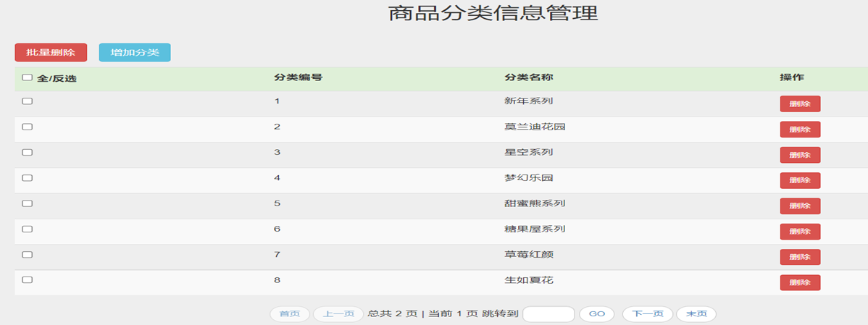Viewport: 868px width, 325px height.
Task: Click the 新年系列 category name
Action: 529,101
